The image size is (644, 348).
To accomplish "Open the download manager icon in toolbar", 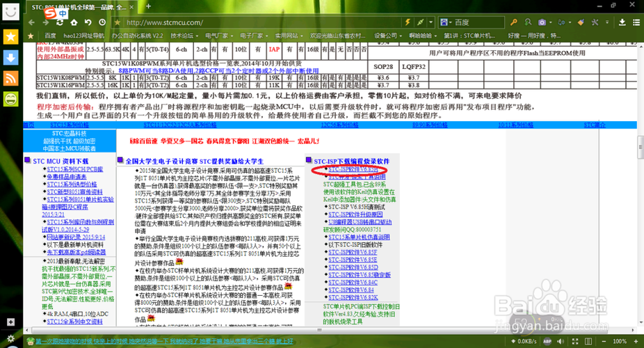I will click(x=622, y=22).
